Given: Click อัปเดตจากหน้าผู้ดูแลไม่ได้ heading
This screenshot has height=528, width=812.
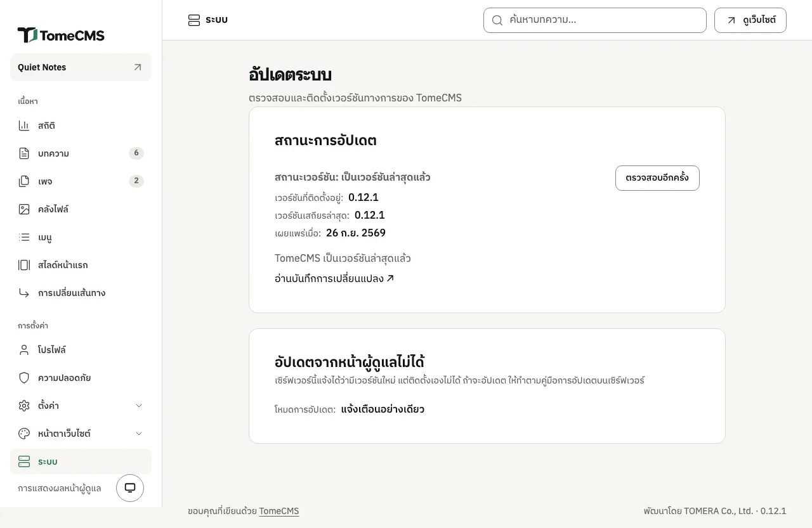Looking at the screenshot, I should (x=350, y=362).
